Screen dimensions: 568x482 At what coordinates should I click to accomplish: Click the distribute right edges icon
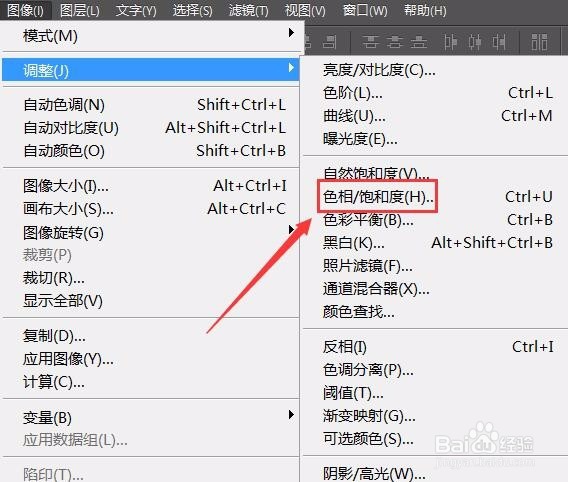(x=499, y=42)
